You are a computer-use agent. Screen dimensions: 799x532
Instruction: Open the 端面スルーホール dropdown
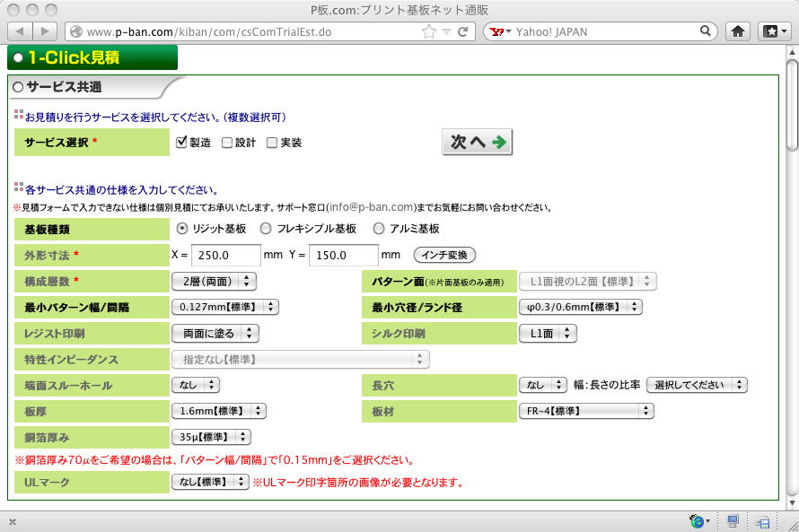click(x=196, y=385)
